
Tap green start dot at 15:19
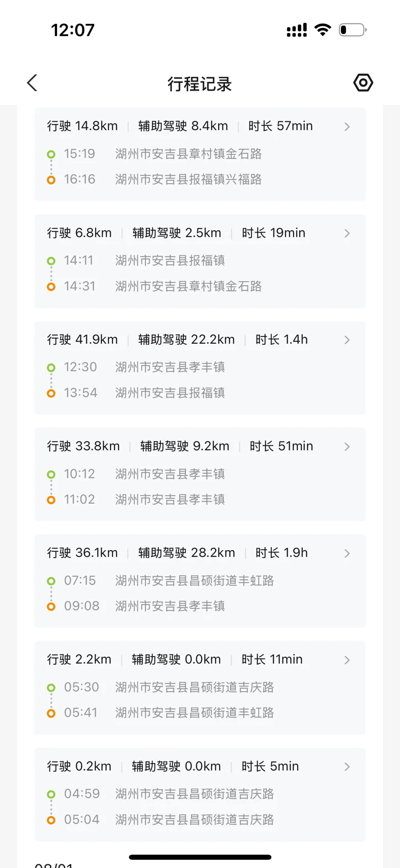coord(51,154)
